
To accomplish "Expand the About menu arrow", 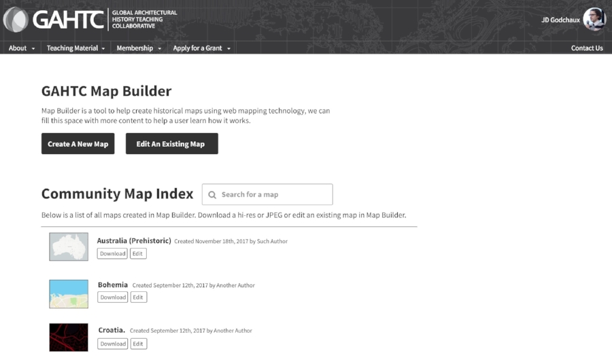I will [33, 49].
